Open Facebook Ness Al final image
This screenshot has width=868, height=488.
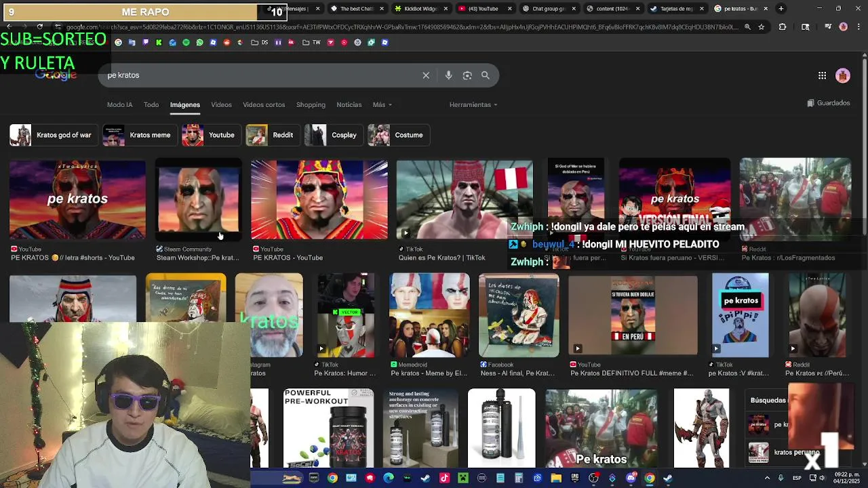click(519, 315)
